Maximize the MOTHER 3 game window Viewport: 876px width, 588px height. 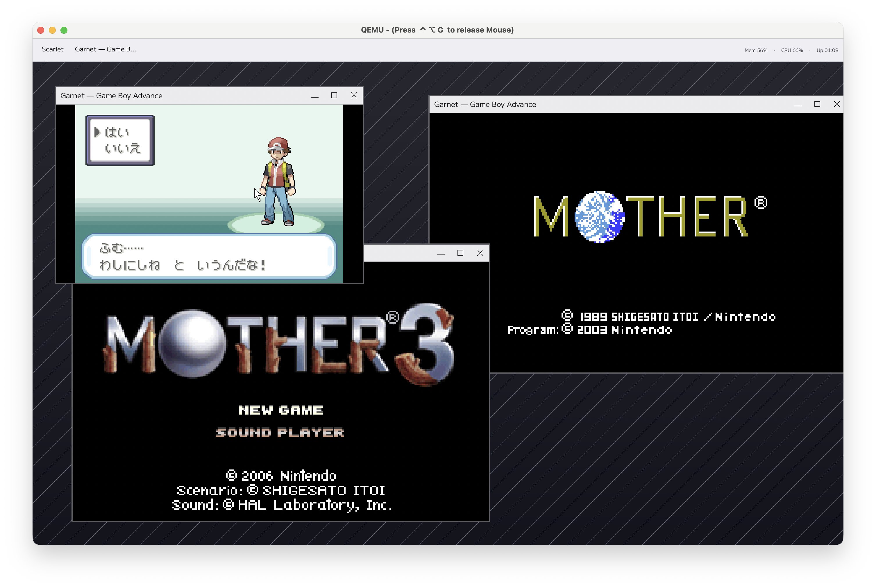click(x=460, y=253)
